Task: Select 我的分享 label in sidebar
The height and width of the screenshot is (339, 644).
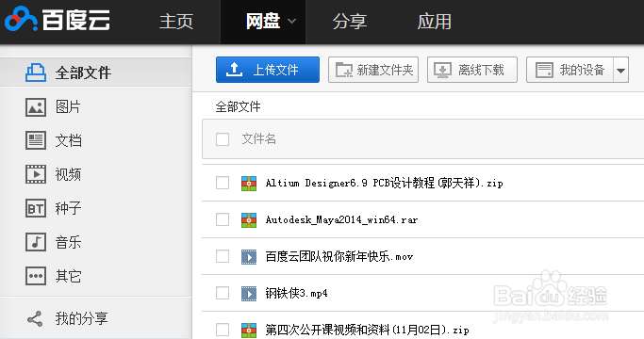Action: pos(82,319)
